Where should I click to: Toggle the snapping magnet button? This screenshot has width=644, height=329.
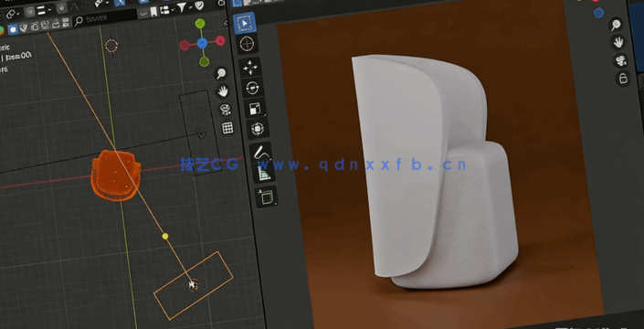30,12
